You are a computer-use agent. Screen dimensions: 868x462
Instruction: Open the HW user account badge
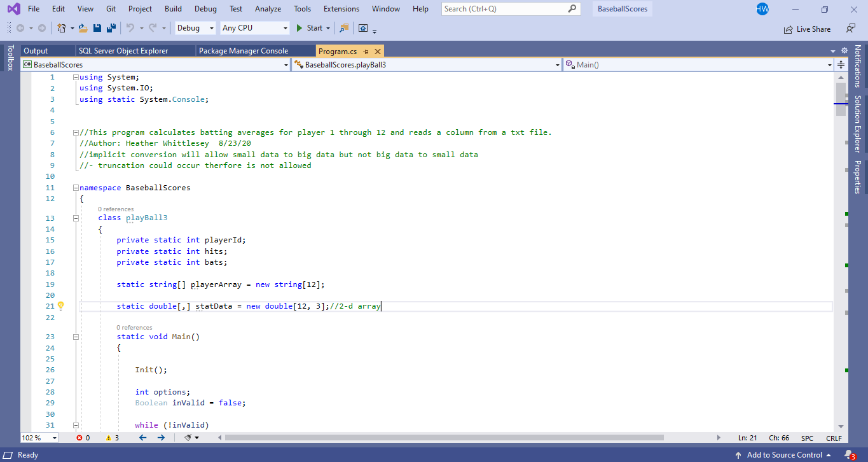point(762,9)
